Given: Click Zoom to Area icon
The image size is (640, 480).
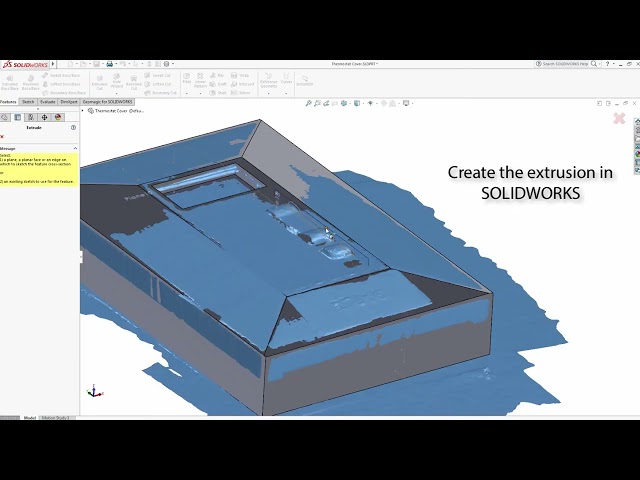Looking at the screenshot, I should coord(317,104).
